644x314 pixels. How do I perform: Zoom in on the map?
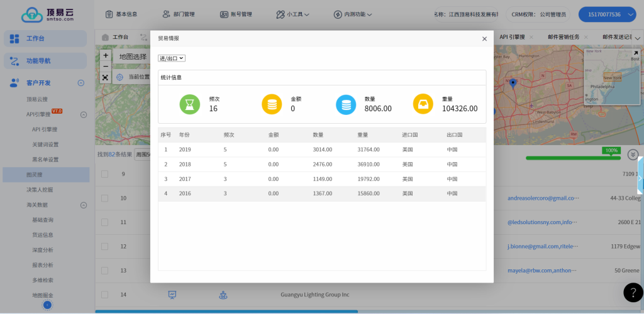pos(105,55)
